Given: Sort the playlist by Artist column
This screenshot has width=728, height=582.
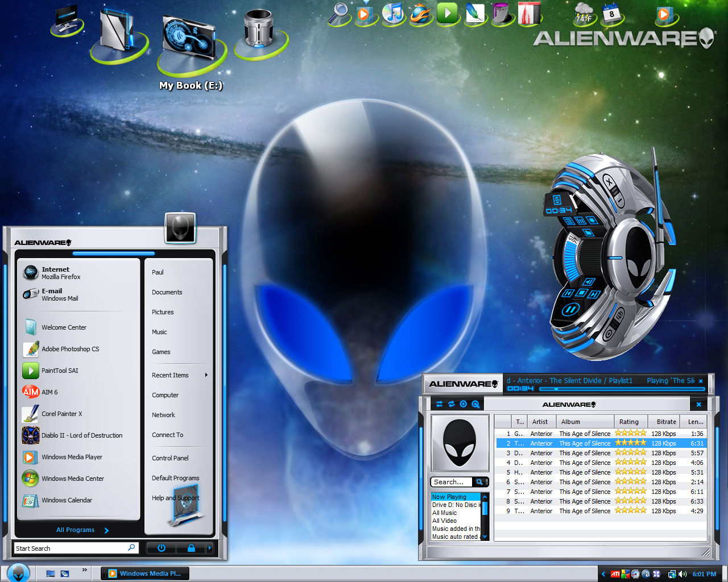Looking at the screenshot, I should 542,422.
